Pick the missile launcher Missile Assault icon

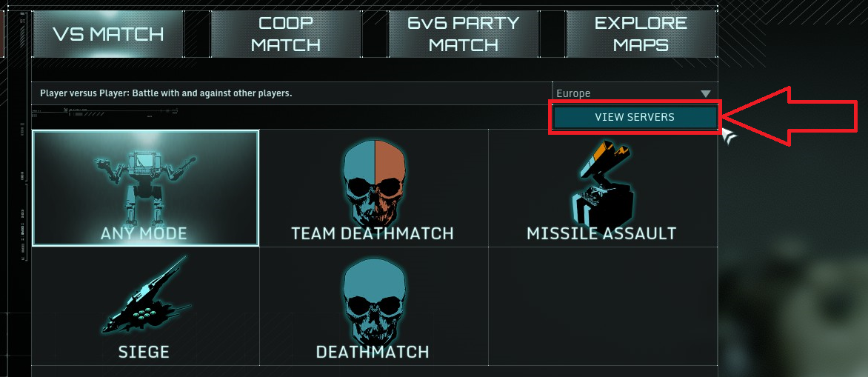[602, 183]
